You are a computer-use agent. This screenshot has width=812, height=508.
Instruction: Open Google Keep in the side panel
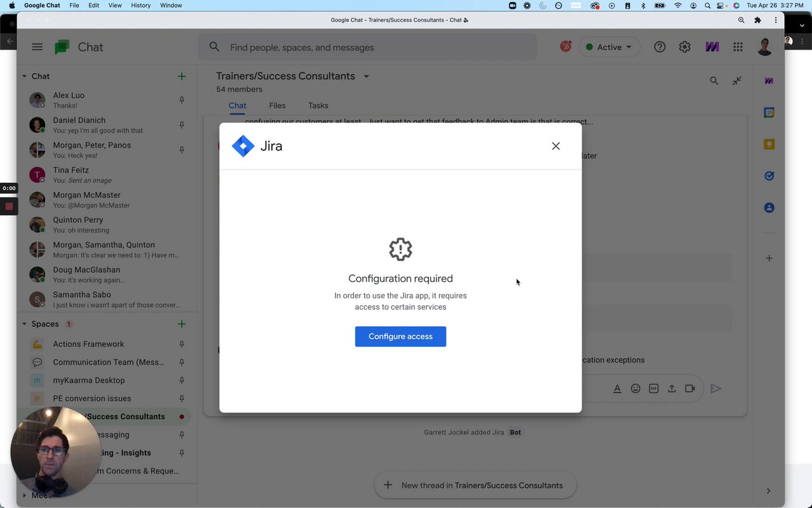[769, 144]
